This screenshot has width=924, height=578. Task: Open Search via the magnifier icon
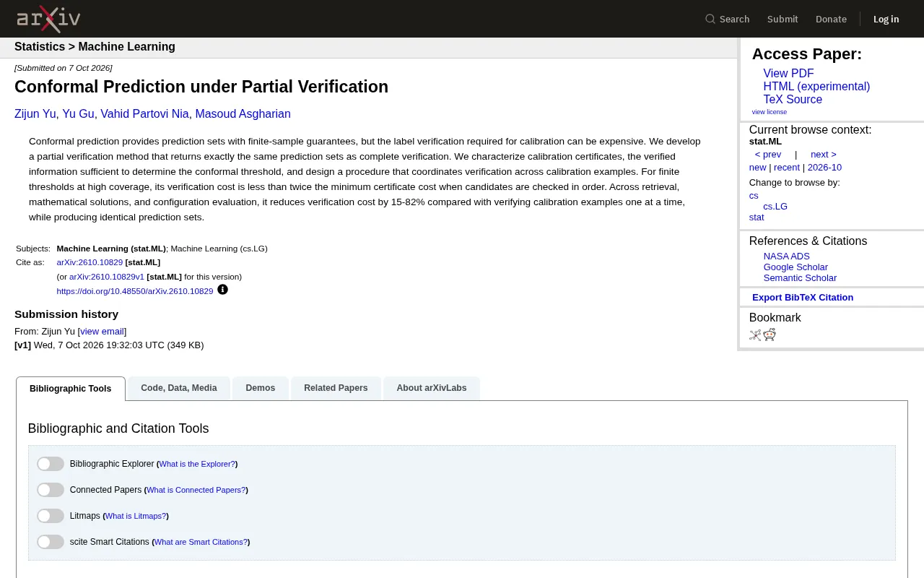point(710,19)
